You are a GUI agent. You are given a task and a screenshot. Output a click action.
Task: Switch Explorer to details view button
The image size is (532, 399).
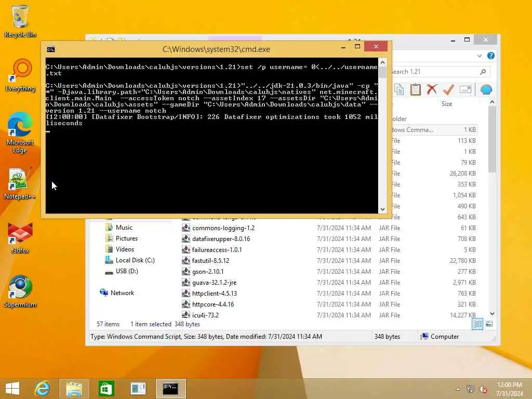pos(477,324)
